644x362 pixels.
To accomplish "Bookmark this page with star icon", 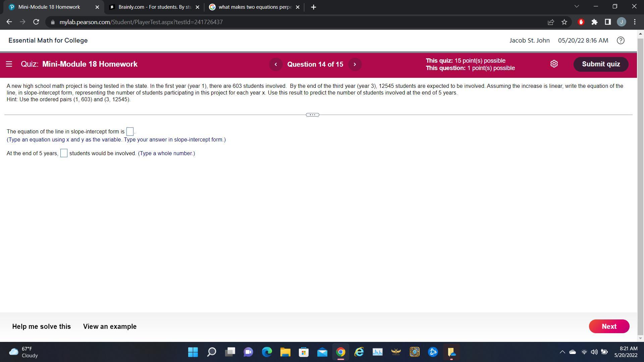I will pos(564,22).
